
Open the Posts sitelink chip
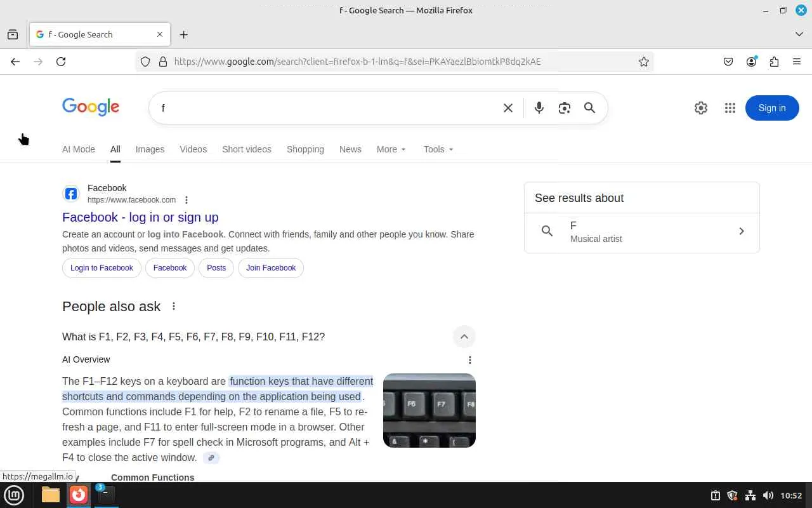(216, 268)
